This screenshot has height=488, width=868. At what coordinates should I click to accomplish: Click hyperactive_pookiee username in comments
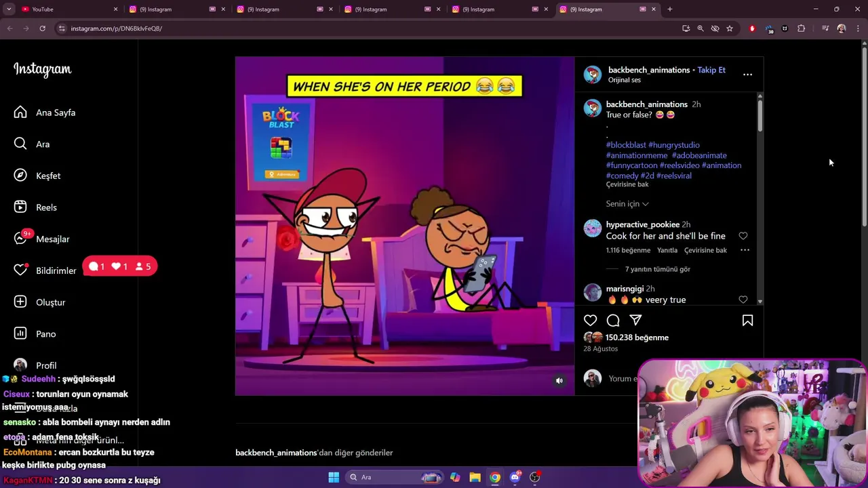click(x=643, y=224)
